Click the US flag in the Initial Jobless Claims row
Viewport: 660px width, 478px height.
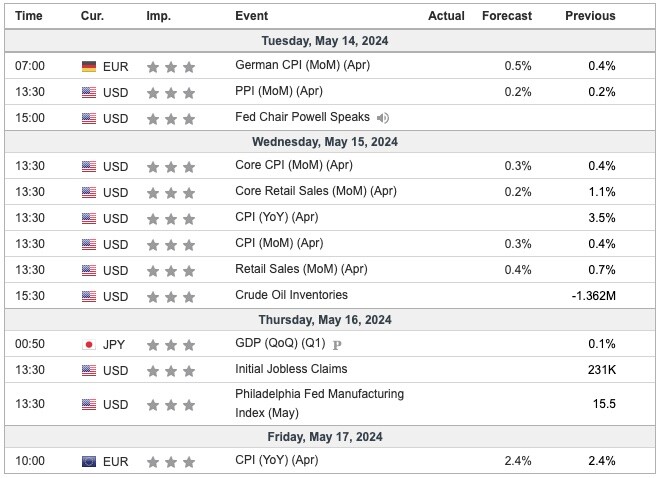point(89,371)
